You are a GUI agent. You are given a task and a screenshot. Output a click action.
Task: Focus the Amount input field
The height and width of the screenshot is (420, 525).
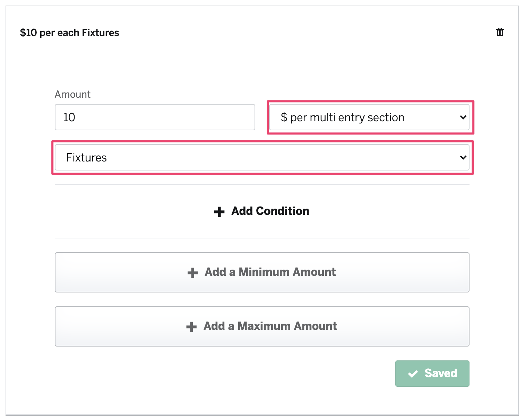click(155, 117)
